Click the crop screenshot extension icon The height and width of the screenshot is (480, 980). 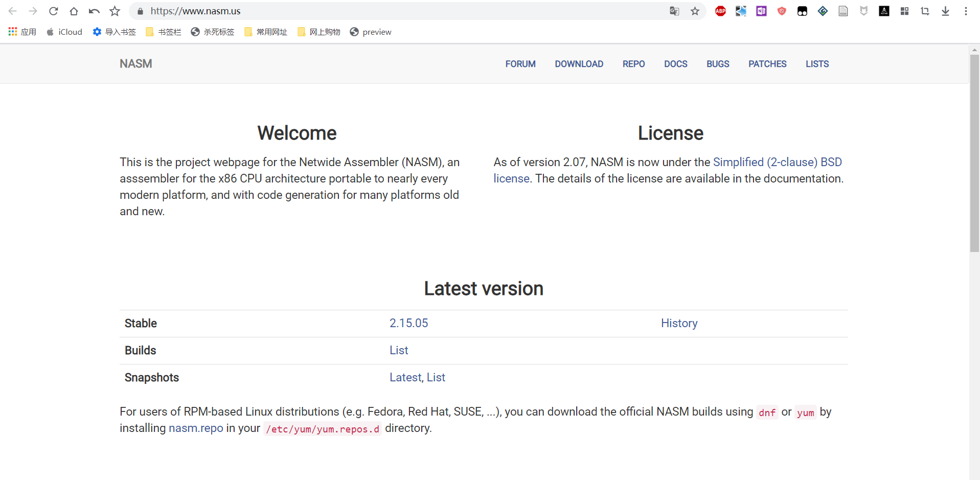[x=925, y=11]
